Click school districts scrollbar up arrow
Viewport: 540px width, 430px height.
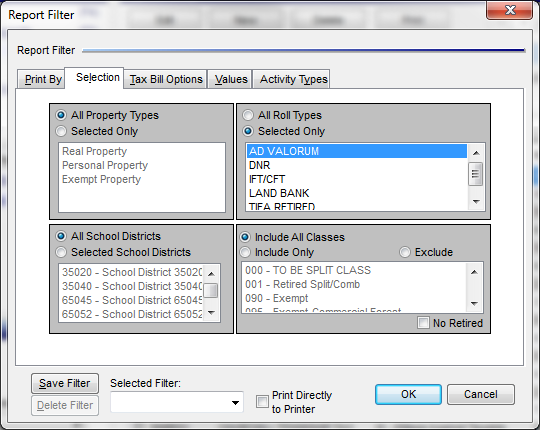211,274
